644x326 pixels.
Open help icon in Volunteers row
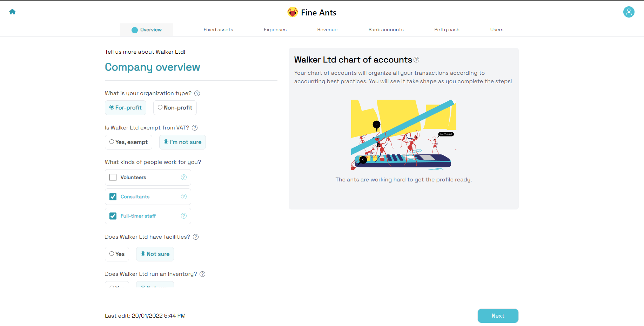coord(183,177)
